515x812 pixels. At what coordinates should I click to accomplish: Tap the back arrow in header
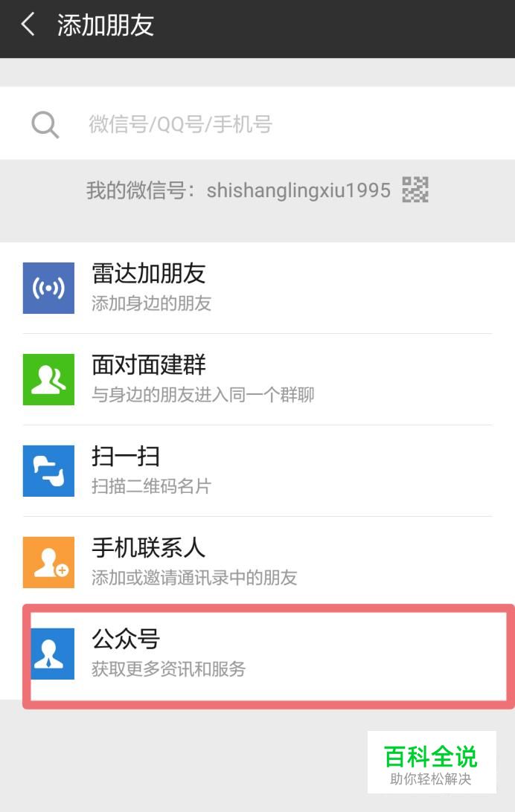[28, 25]
